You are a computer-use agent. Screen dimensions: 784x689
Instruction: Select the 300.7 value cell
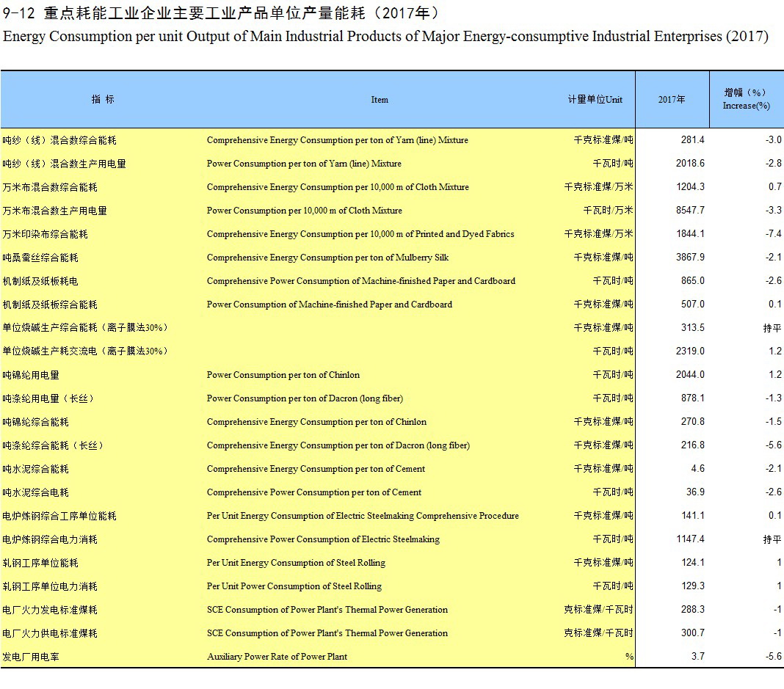click(692, 633)
